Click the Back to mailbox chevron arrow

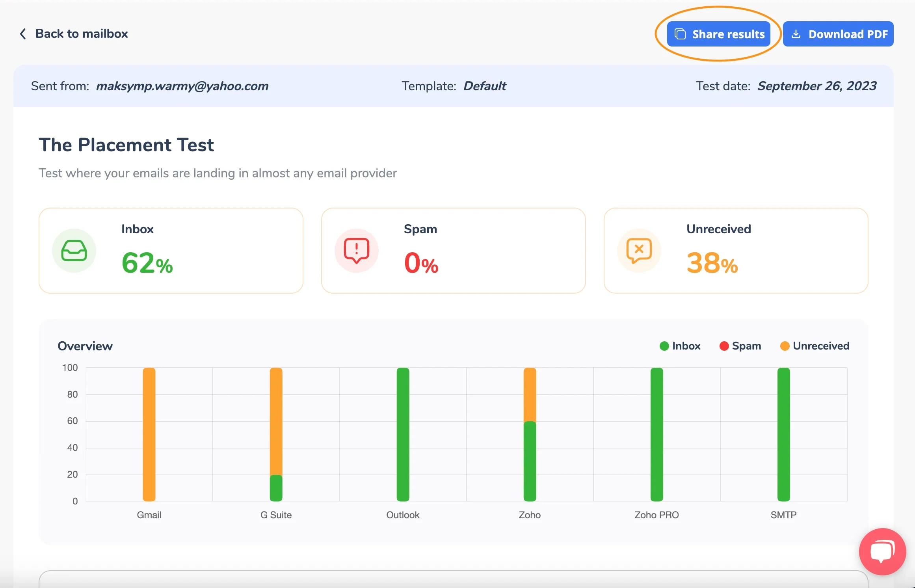click(x=23, y=34)
